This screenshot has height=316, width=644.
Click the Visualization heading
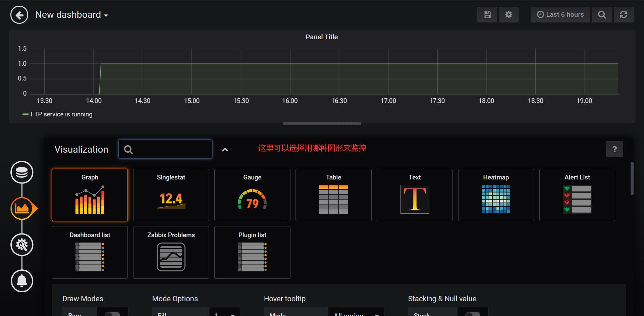tap(82, 149)
